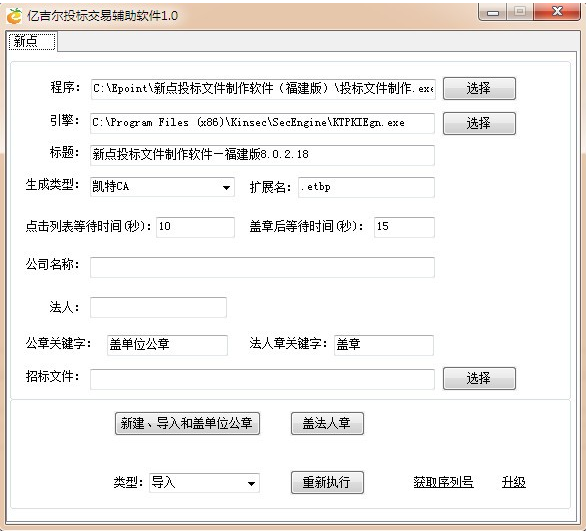Click the 重新执行 button

(x=327, y=482)
